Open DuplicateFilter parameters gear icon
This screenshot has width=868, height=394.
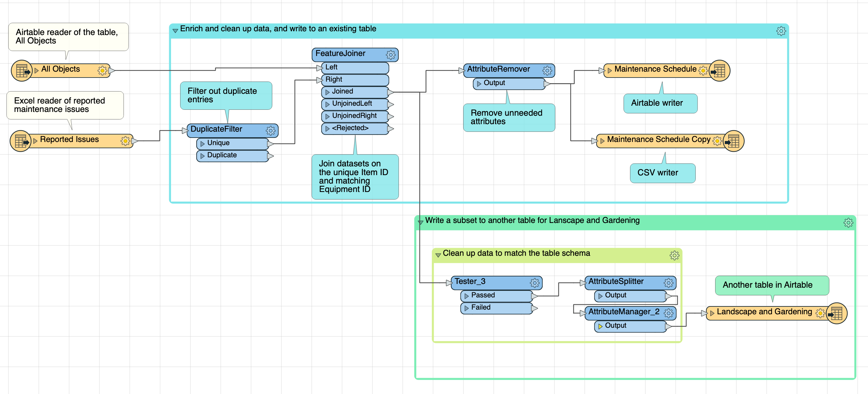[x=270, y=130]
